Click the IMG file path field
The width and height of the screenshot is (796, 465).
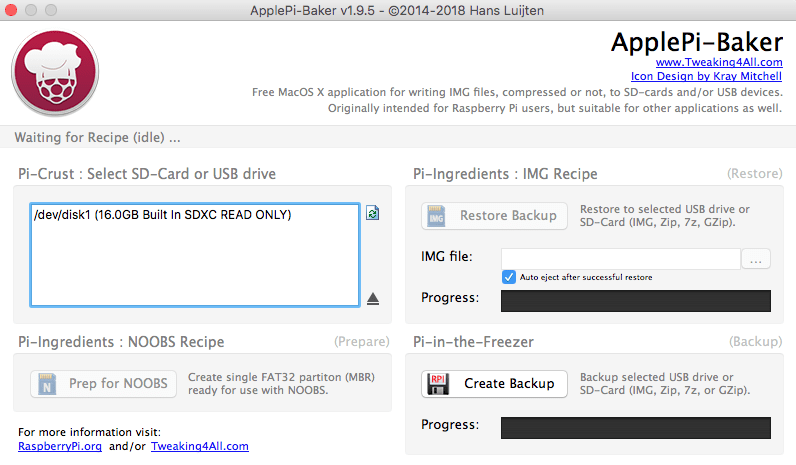620,259
